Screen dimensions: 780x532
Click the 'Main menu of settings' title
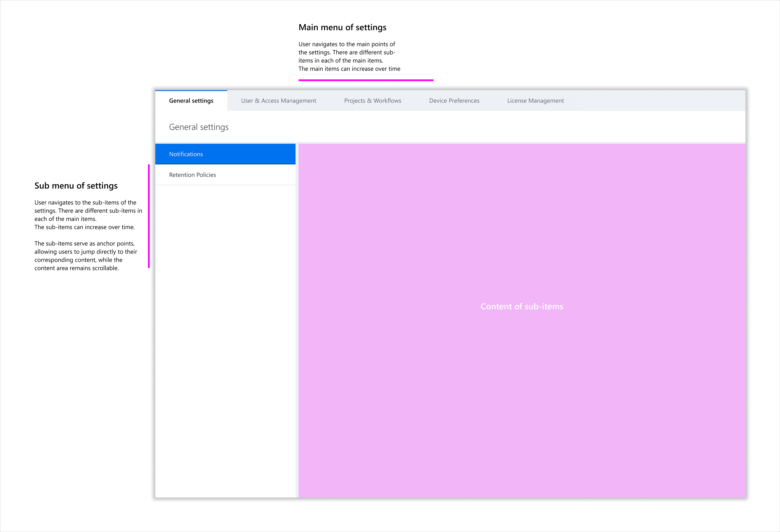pyautogui.click(x=342, y=28)
